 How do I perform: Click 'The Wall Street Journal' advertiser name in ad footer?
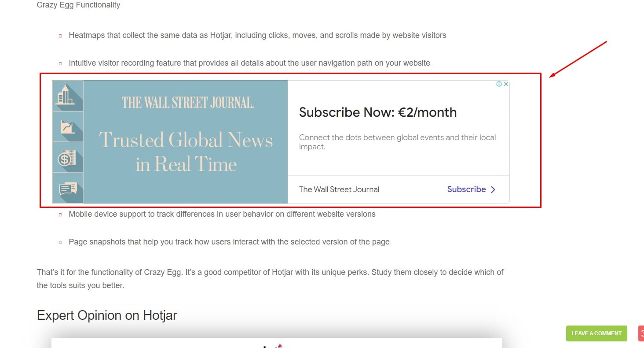339,189
